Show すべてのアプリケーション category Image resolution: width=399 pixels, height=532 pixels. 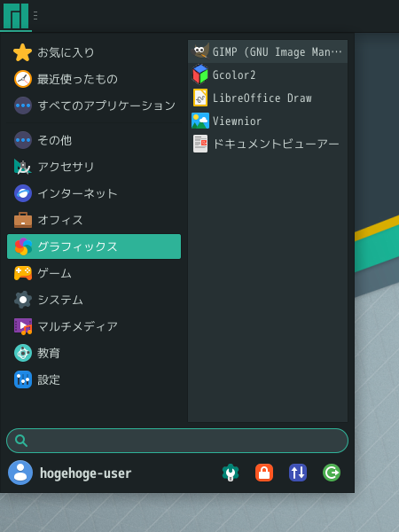point(94,106)
